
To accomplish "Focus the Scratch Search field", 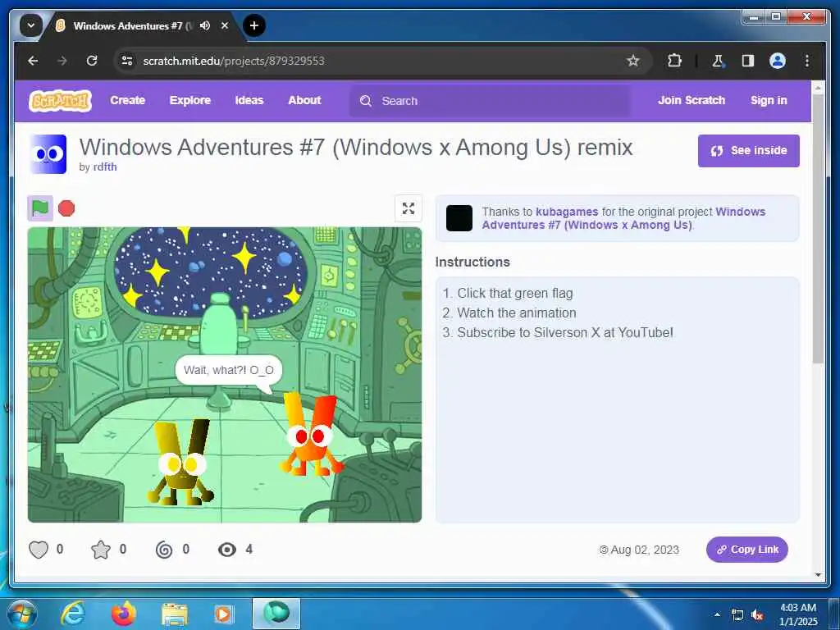I will (490, 101).
